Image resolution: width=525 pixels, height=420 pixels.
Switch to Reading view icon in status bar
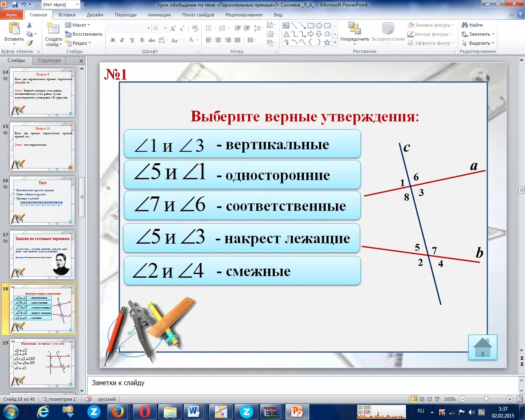[429, 399]
